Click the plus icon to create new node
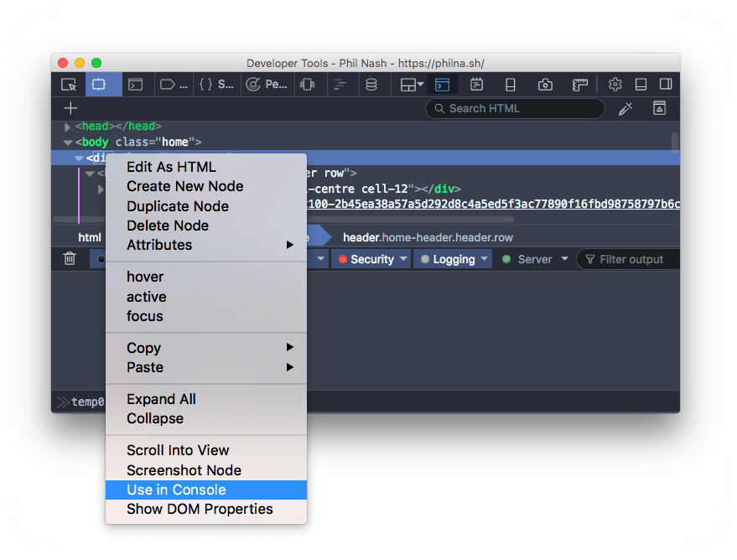This screenshot has height=560, width=737. pyautogui.click(x=70, y=108)
